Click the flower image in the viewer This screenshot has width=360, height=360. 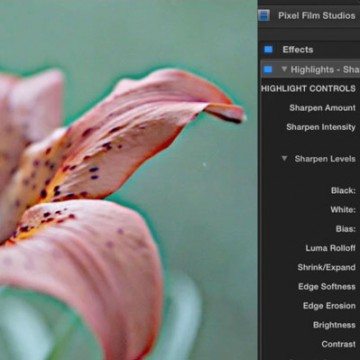128,180
